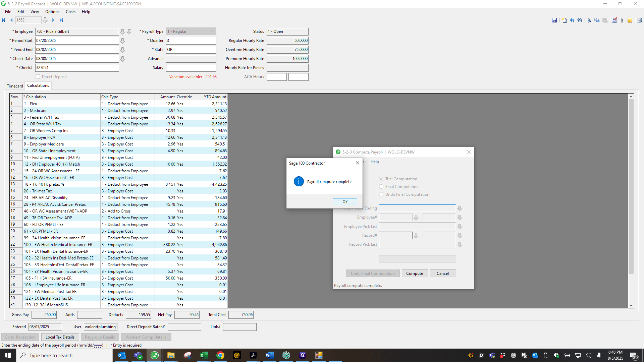The image size is (644, 362).
Task: Open the Costs menu
Action: point(70,12)
